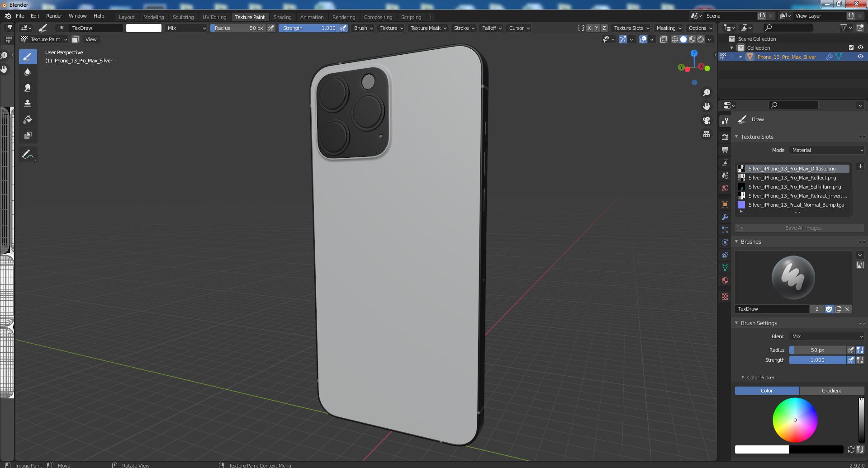Screen dimensions: 868x468
Task: Open View Layer properties tab
Action: (725, 162)
